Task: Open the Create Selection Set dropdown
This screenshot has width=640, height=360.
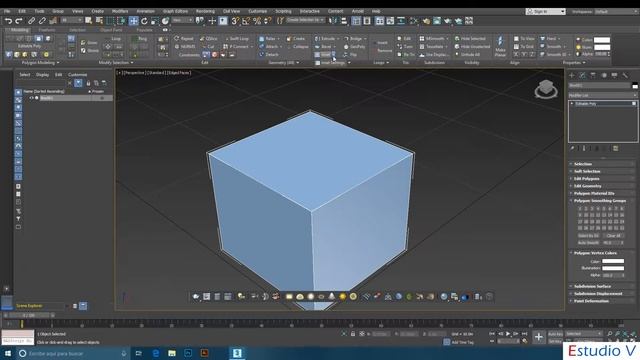Action: click(305, 20)
